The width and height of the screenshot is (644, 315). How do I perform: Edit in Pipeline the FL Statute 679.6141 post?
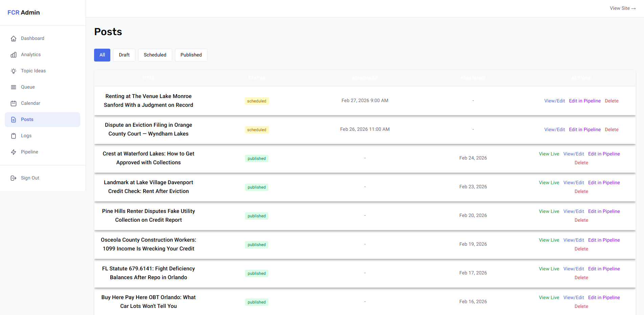(x=604, y=269)
